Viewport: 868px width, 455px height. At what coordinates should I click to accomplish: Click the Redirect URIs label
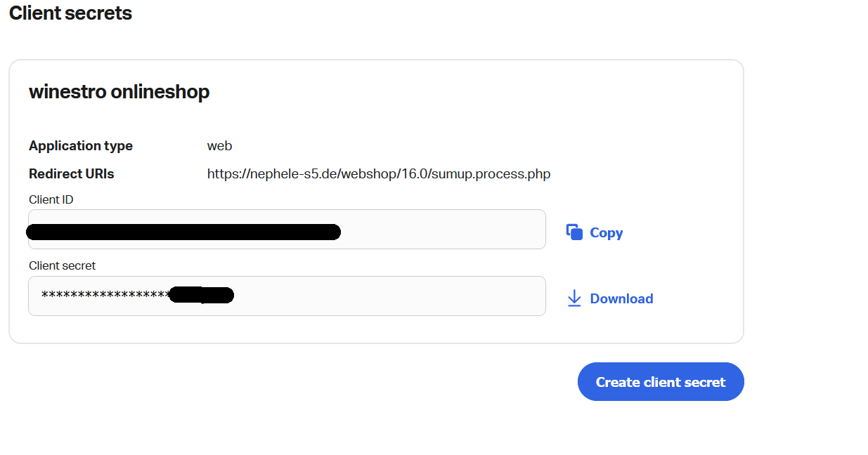(x=71, y=173)
